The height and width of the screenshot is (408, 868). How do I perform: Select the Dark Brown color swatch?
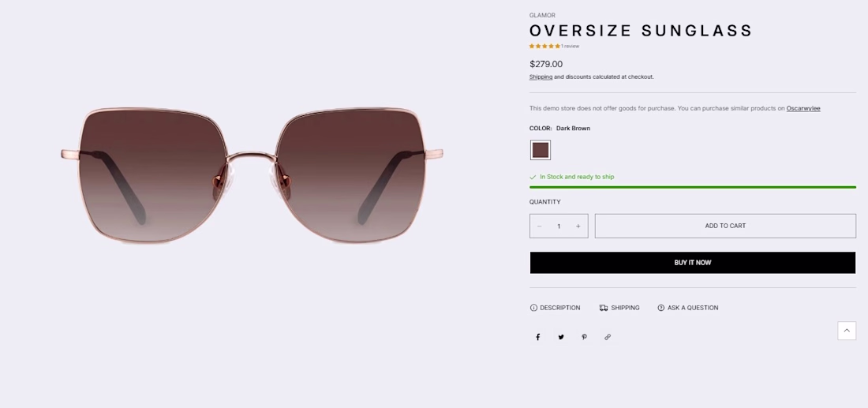tap(541, 150)
